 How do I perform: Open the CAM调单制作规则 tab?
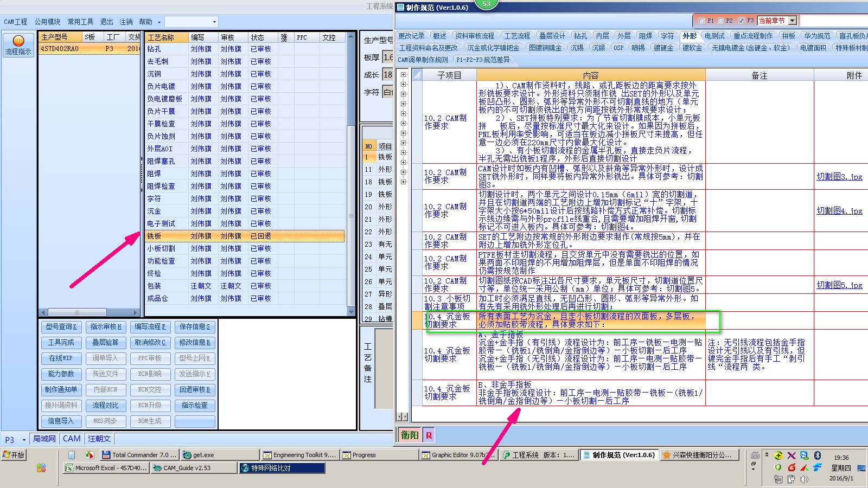pos(423,60)
